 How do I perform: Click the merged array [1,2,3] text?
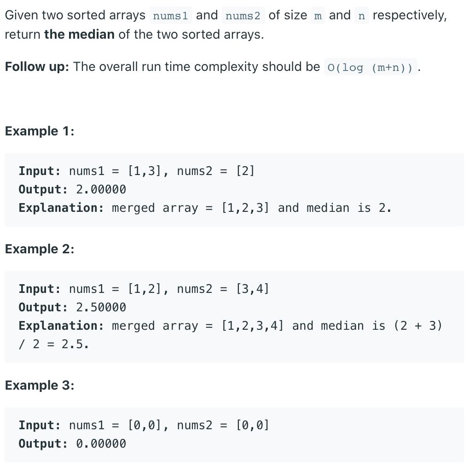[x=245, y=208]
